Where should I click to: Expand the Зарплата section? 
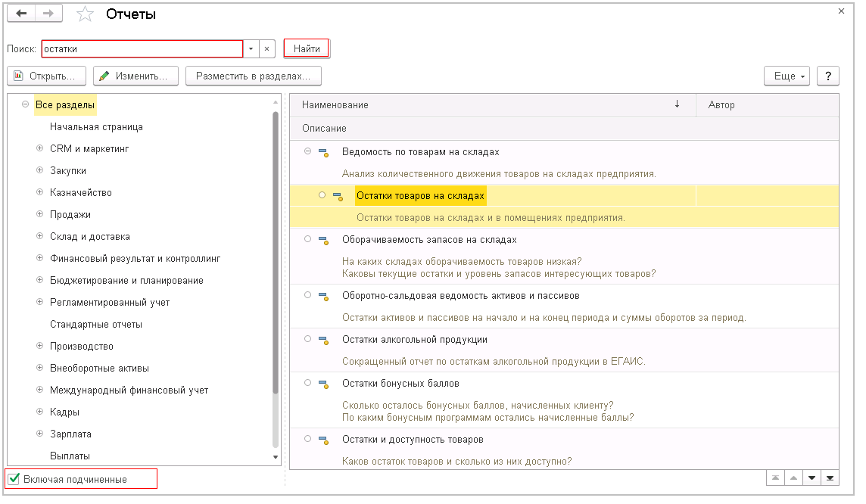[40, 434]
